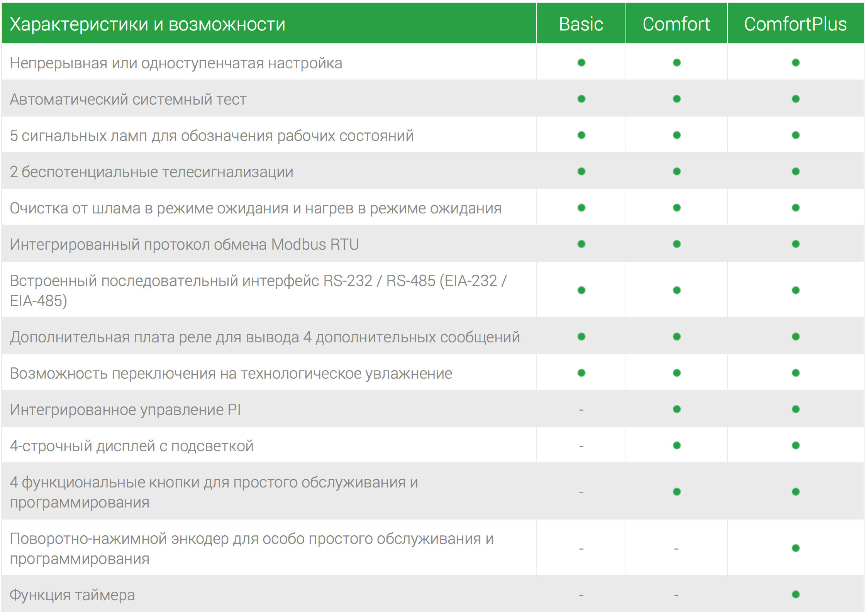This screenshot has height=616, width=868.
Task: Click 'Очистка от шлама' row text
Action: tap(256, 208)
